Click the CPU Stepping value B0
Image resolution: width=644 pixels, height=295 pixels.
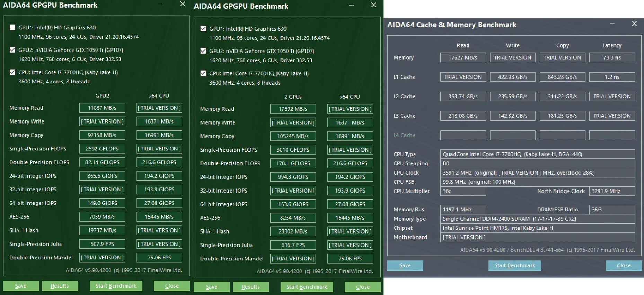click(x=538, y=163)
